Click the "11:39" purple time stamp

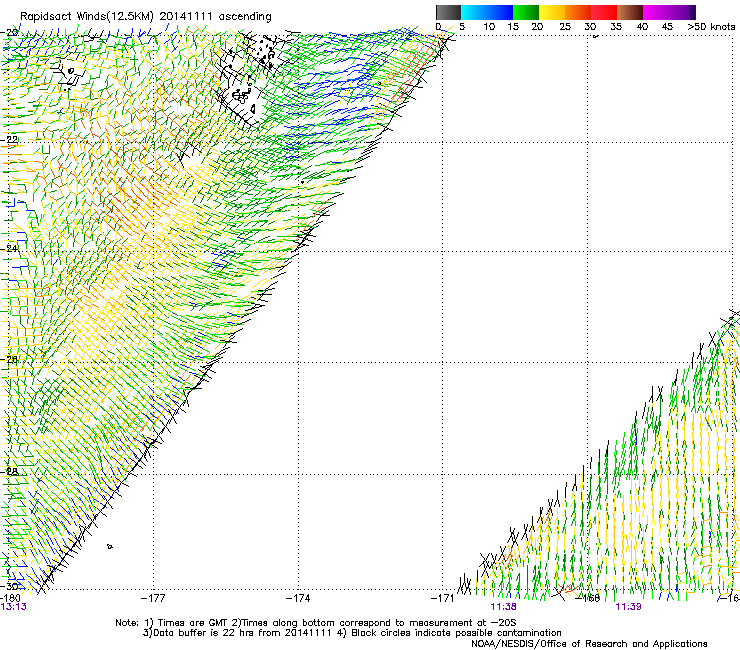point(628,607)
